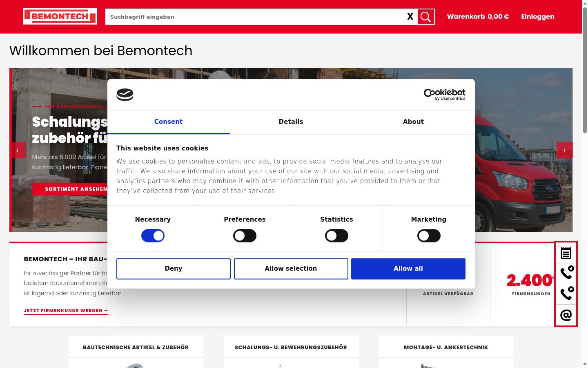Open Montage- u. Ankertechnik category

446,348
